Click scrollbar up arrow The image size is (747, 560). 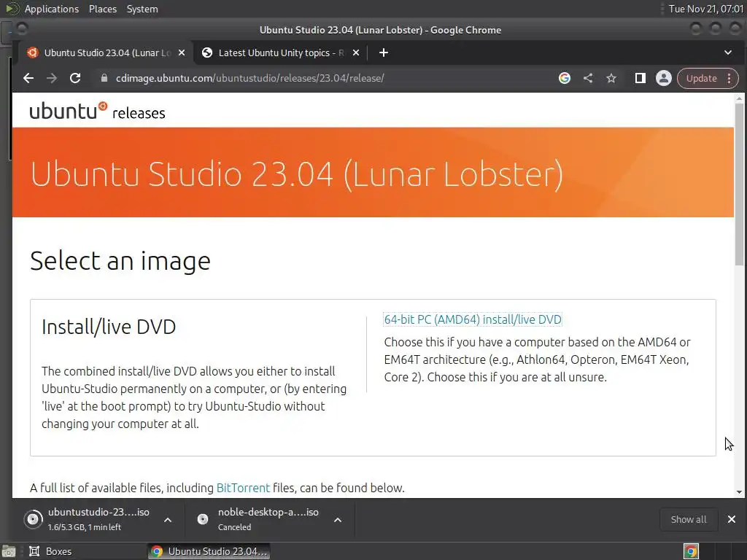coord(739,98)
